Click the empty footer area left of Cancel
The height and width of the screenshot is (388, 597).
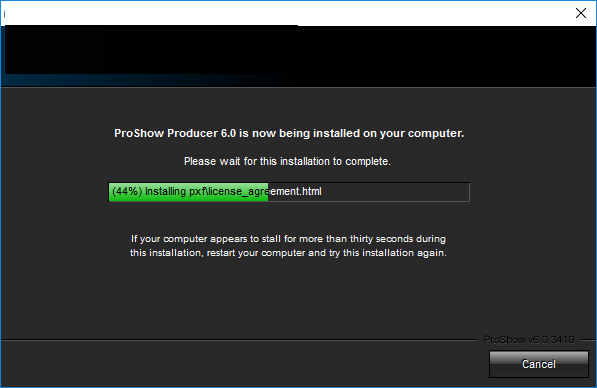(x=244, y=364)
